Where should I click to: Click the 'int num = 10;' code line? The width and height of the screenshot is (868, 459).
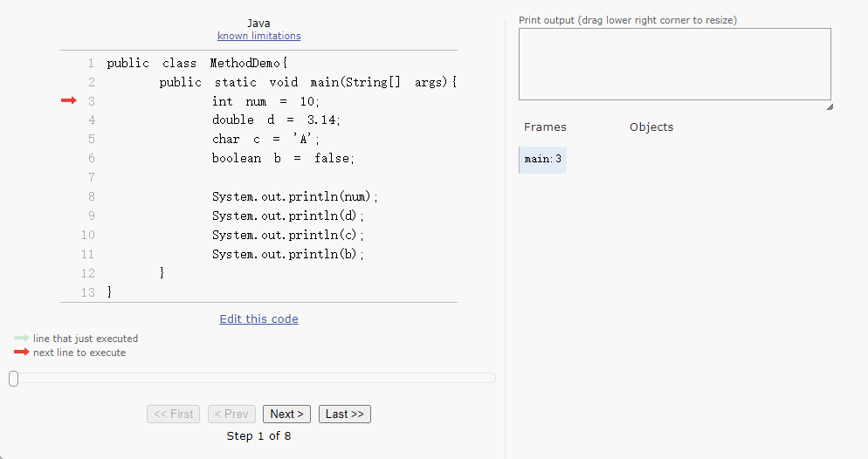pos(266,101)
